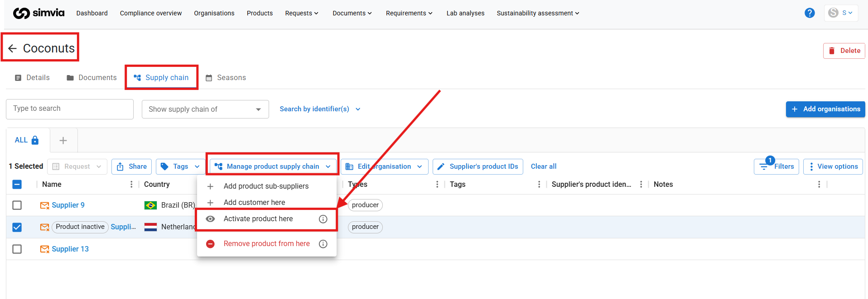Switch to the Details tab

pos(32,78)
